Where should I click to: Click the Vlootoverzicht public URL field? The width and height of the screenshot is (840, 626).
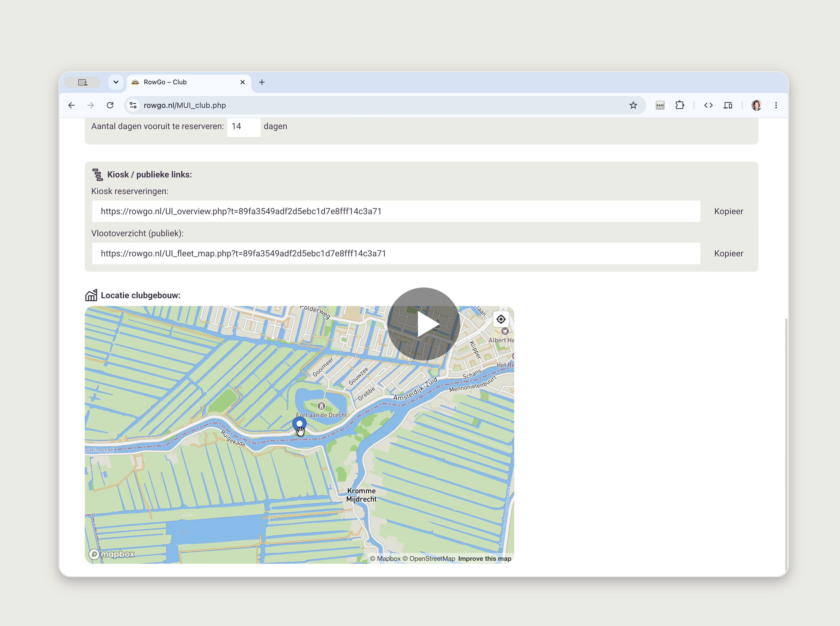click(396, 253)
